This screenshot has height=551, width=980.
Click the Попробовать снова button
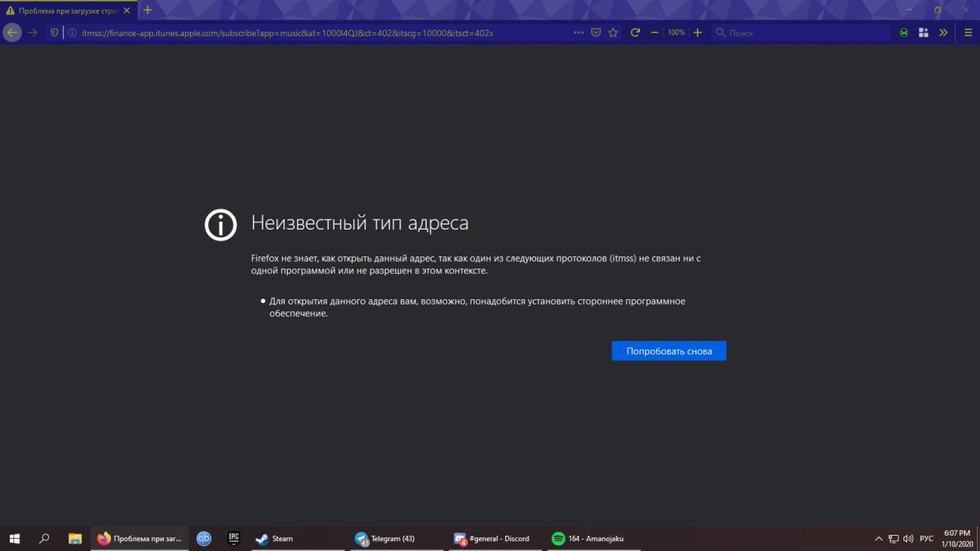coord(669,351)
